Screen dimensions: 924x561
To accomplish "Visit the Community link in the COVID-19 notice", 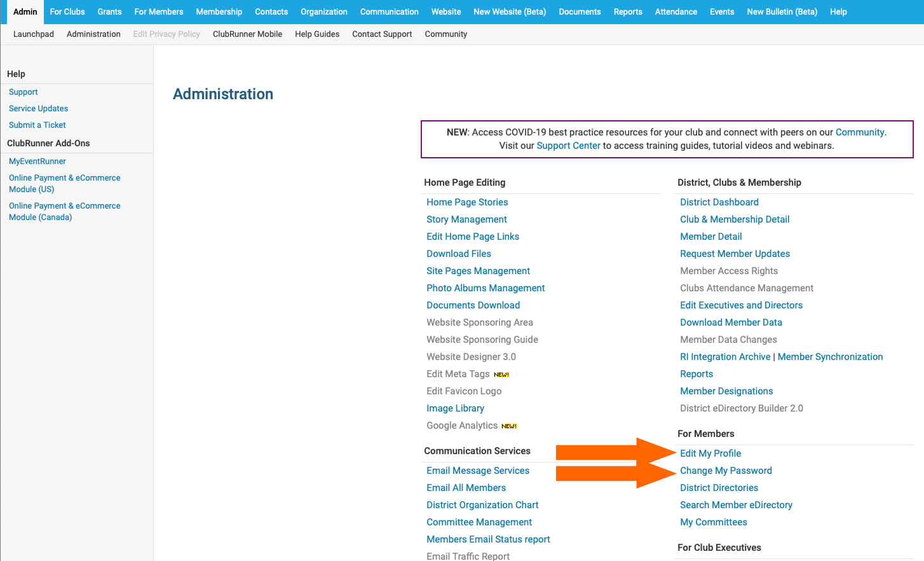I will click(x=860, y=132).
